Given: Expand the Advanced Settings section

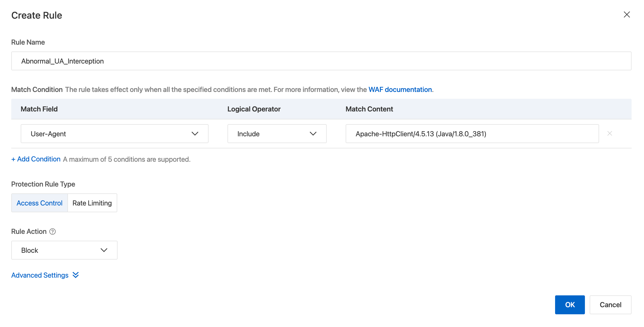Looking at the screenshot, I should (40, 275).
